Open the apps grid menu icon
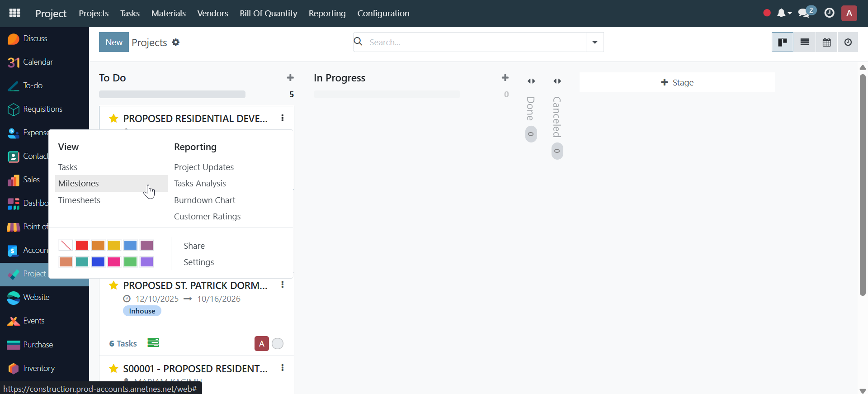868x394 pixels. [x=14, y=13]
